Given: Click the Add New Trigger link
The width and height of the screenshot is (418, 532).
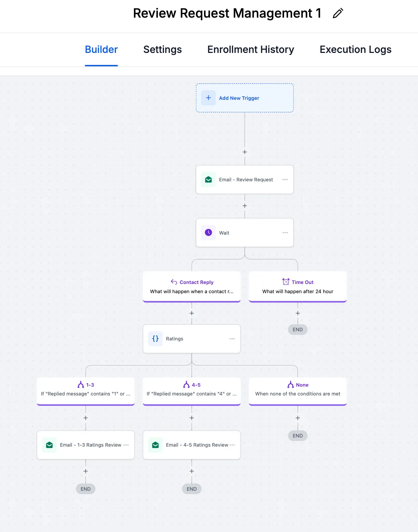Looking at the screenshot, I should pos(239,98).
